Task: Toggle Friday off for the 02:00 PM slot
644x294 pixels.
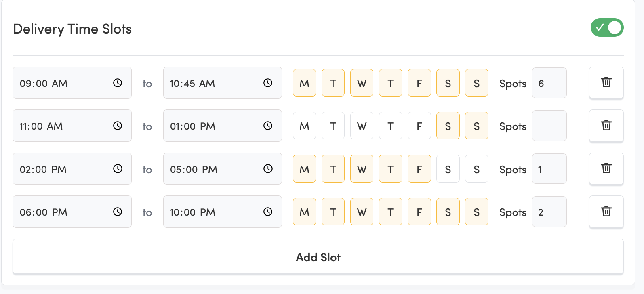Action: (419, 169)
